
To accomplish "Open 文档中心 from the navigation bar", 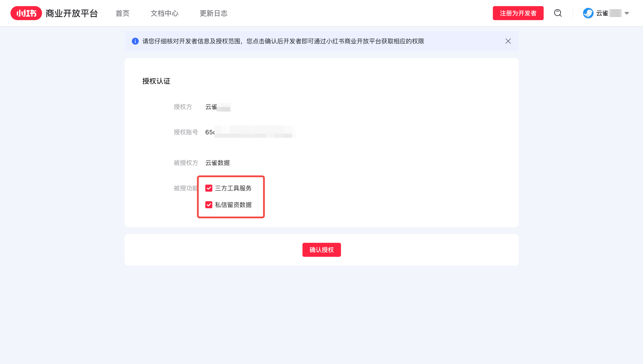I will (x=164, y=14).
